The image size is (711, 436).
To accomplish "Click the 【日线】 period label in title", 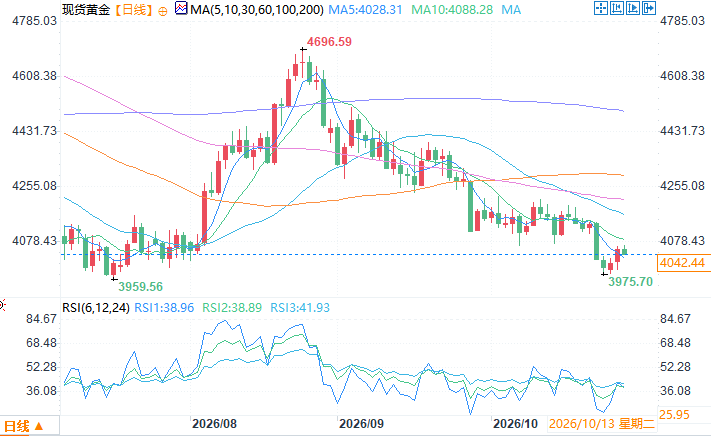I will point(133,9).
